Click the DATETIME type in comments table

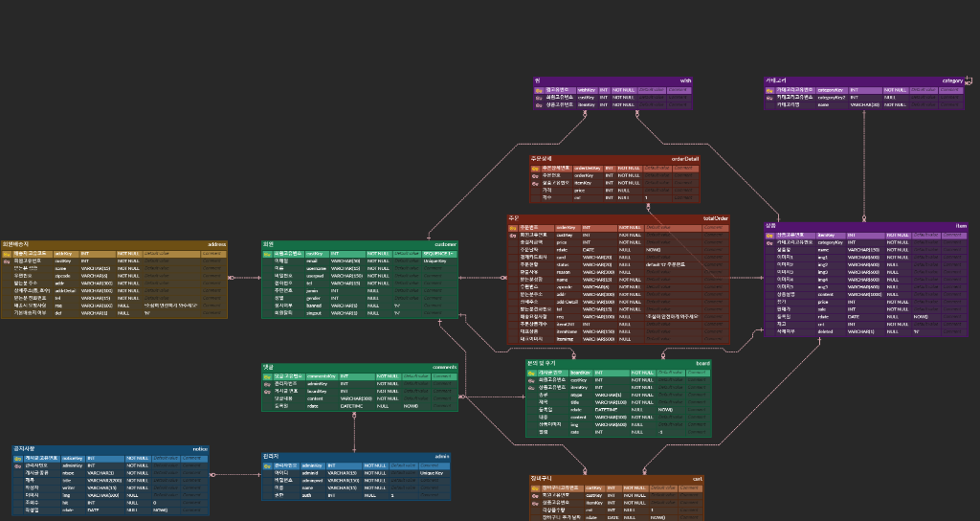tap(351, 406)
